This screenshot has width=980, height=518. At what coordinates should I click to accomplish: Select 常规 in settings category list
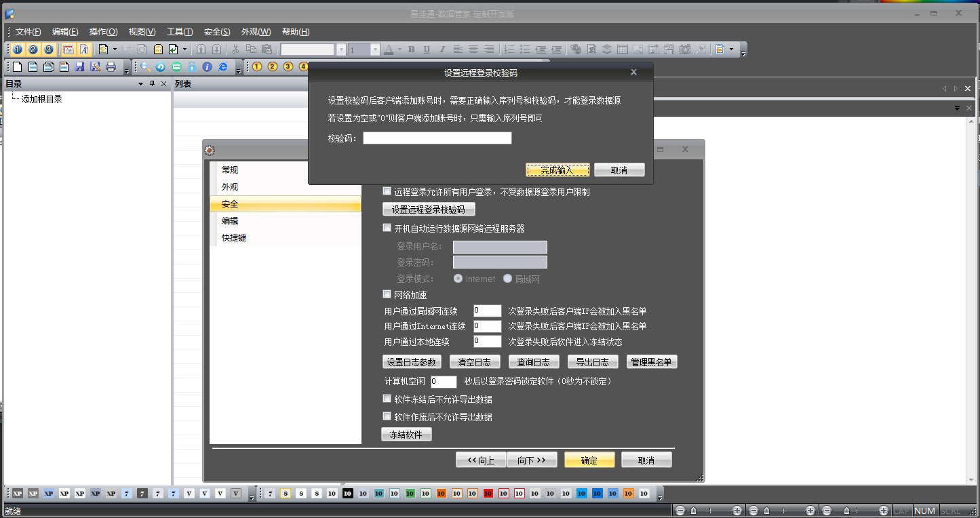(x=286, y=170)
